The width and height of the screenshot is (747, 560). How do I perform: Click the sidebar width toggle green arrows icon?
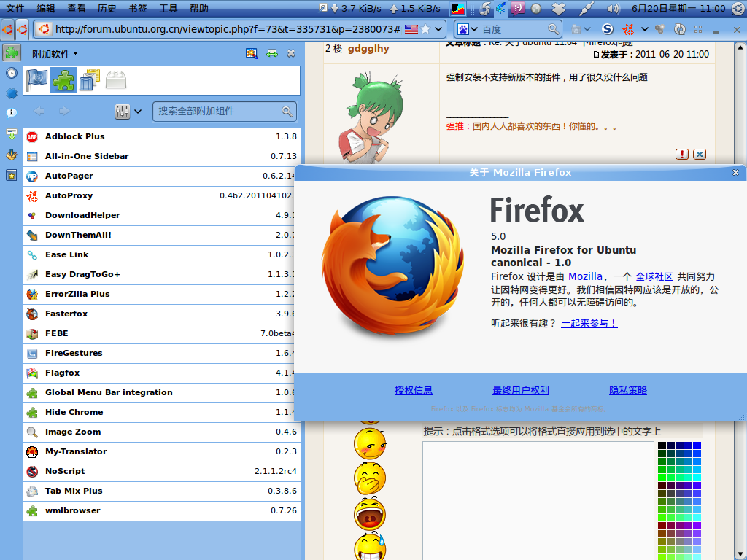[272, 54]
